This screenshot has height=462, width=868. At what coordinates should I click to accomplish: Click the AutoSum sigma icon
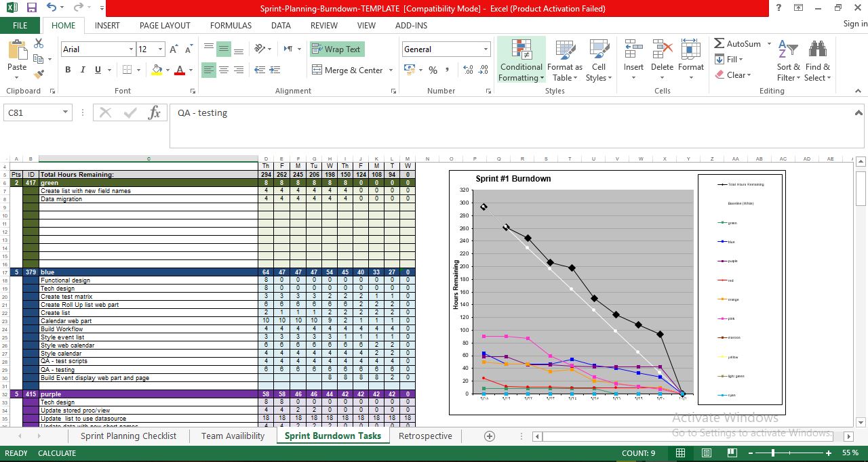[x=719, y=43]
